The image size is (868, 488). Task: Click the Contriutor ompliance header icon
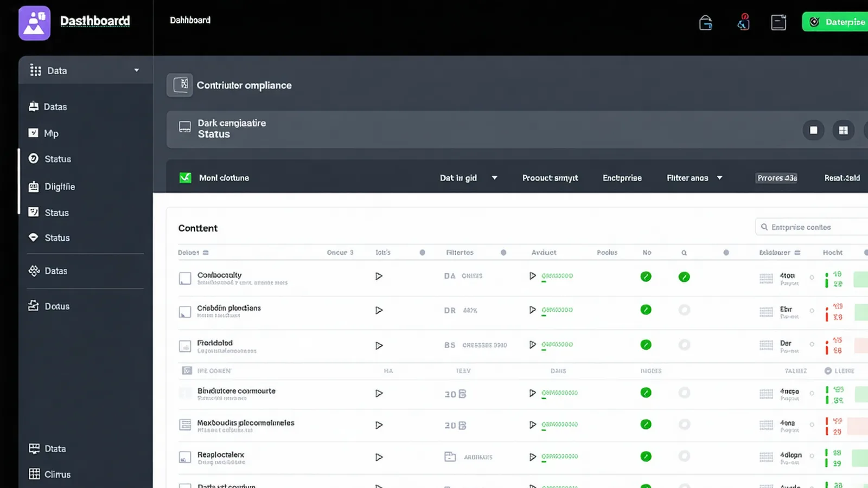coord(180,85)
